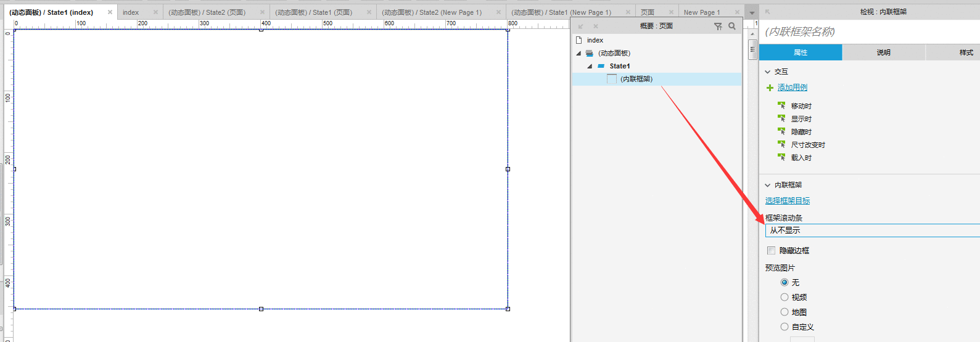Viewport: 980px width, 342px height.
Task: Open the tab list dropdown arrow
Action: pyautogui.click(x=752, y=13)
